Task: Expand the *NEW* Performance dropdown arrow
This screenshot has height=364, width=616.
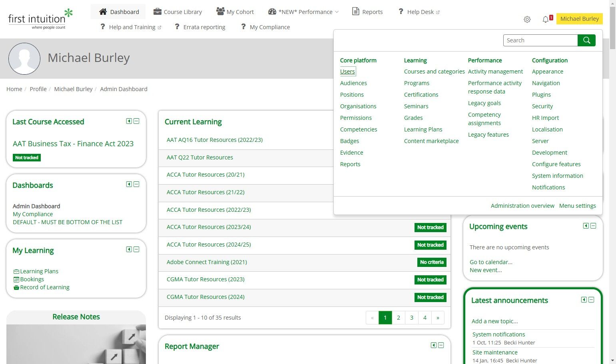Action: point(337,12)
